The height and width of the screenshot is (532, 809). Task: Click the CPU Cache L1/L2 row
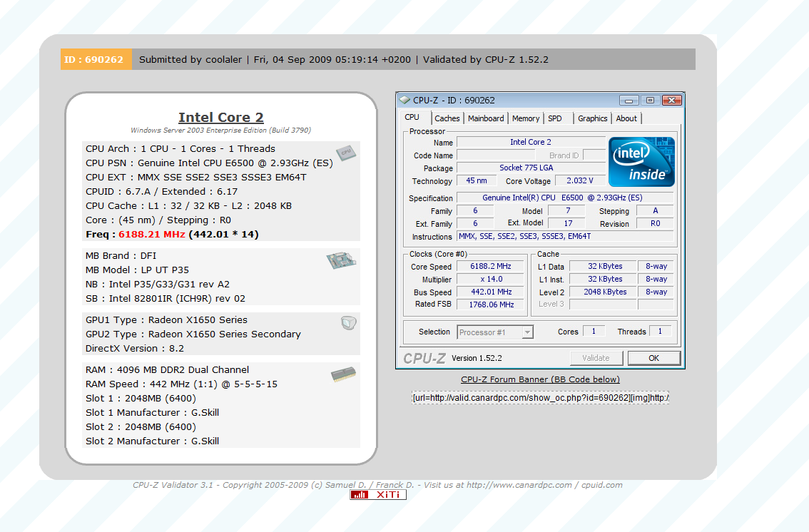(x=188, y=205)
